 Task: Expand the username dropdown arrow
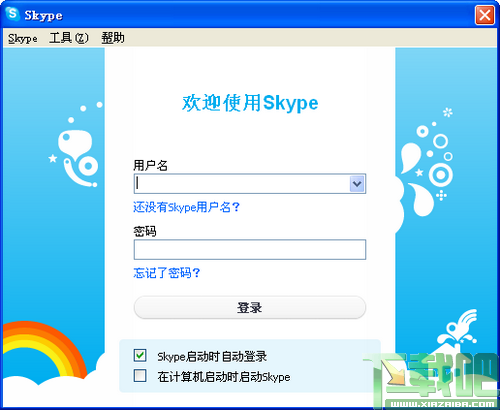click(x=357, y=184)
